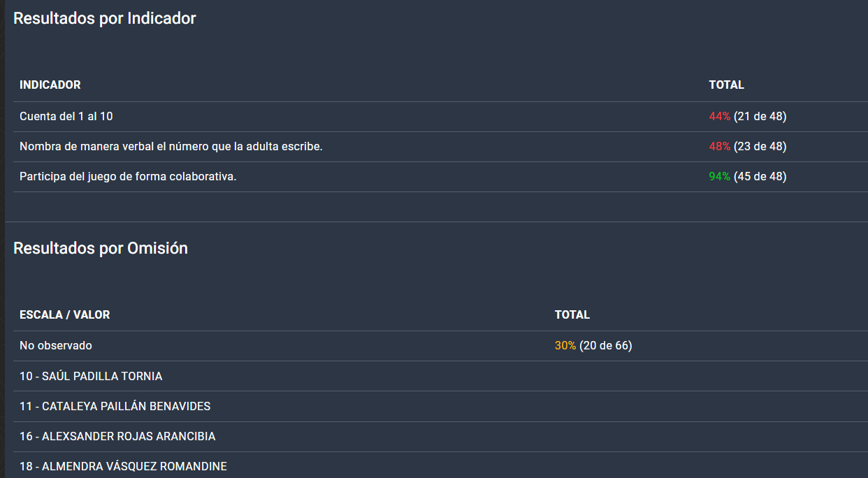
Task: Select the 'No observado' scale row
Action: [x=56, y=345]
